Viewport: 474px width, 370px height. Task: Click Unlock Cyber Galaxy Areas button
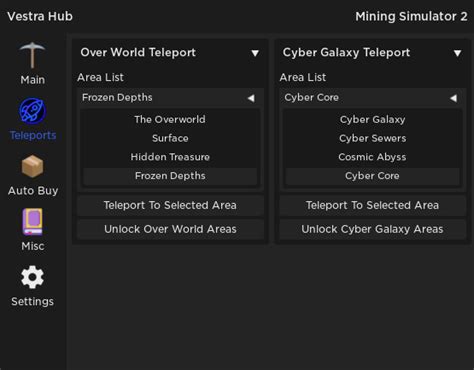pyautogui.click(x=373, y=229)
